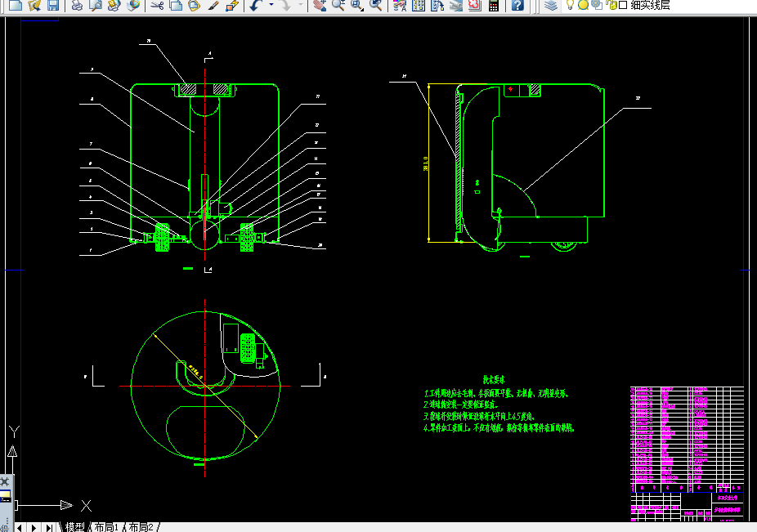Select technical note line starting with 2.
757x532 pixels.
click(x=460, y=405)
